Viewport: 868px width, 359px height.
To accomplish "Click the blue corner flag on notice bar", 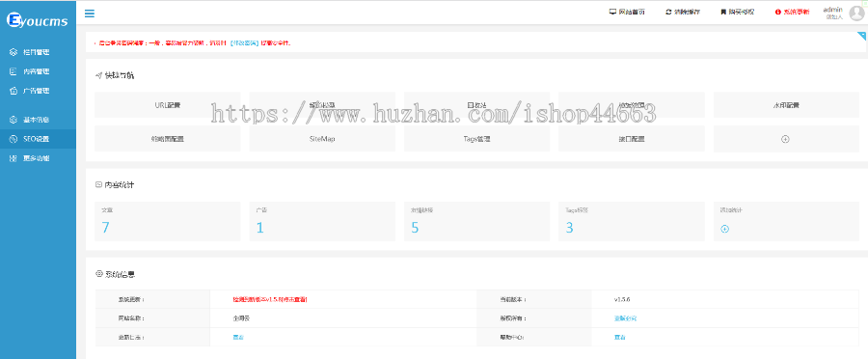I will point(862,36).
